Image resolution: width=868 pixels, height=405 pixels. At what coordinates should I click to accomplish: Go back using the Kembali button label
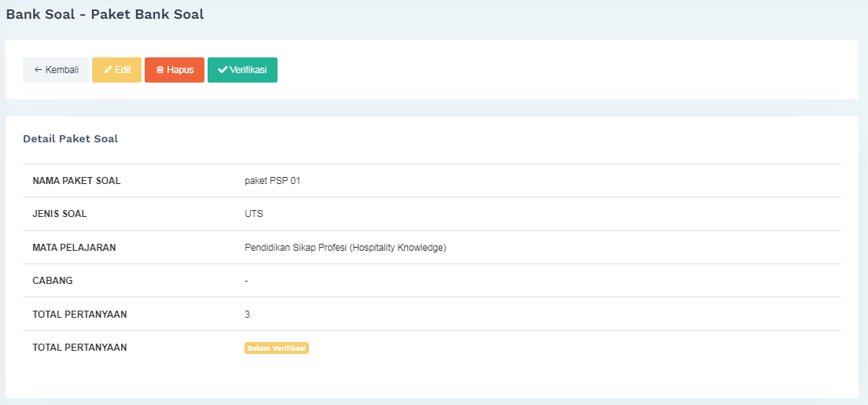tap(61, 70)
